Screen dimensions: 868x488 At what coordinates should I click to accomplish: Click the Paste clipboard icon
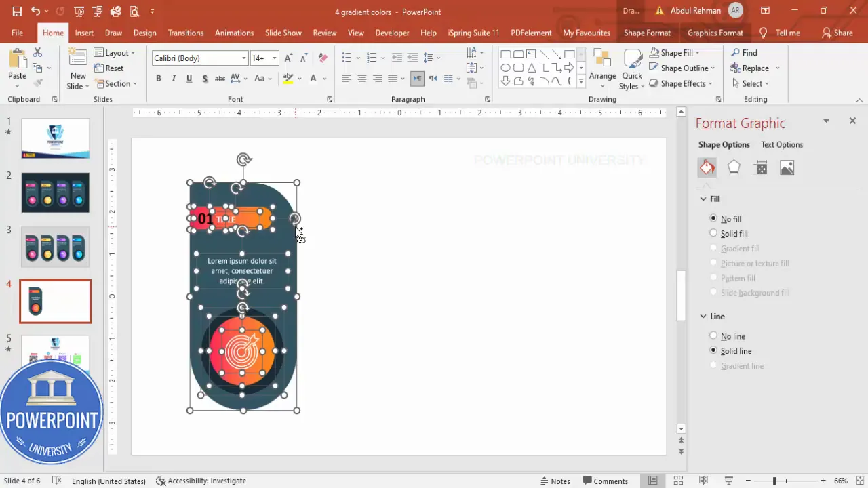[x=17, y=58]
